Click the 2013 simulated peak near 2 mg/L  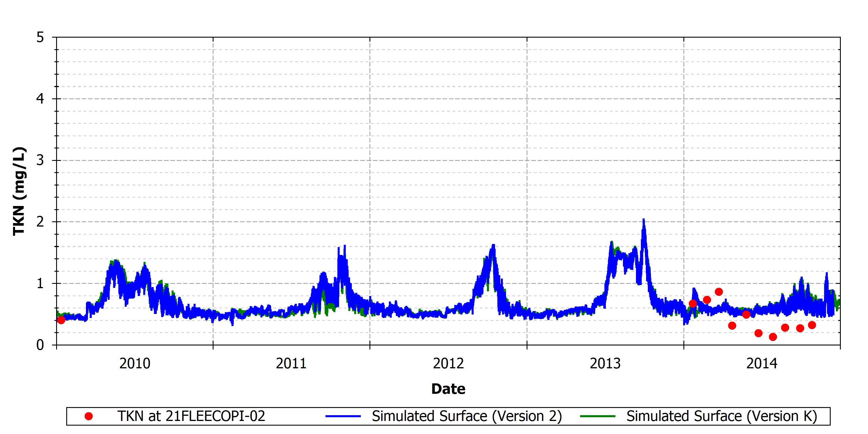point(643,221)
